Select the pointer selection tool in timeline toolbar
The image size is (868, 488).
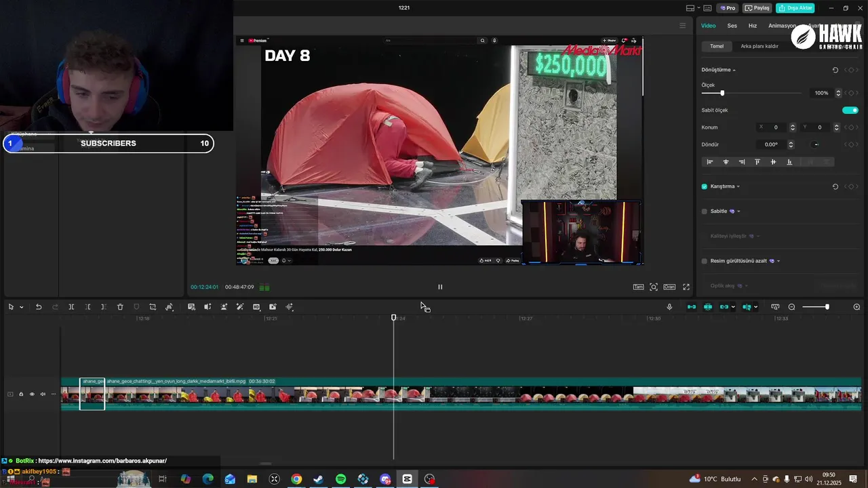(x=11, y=307)
